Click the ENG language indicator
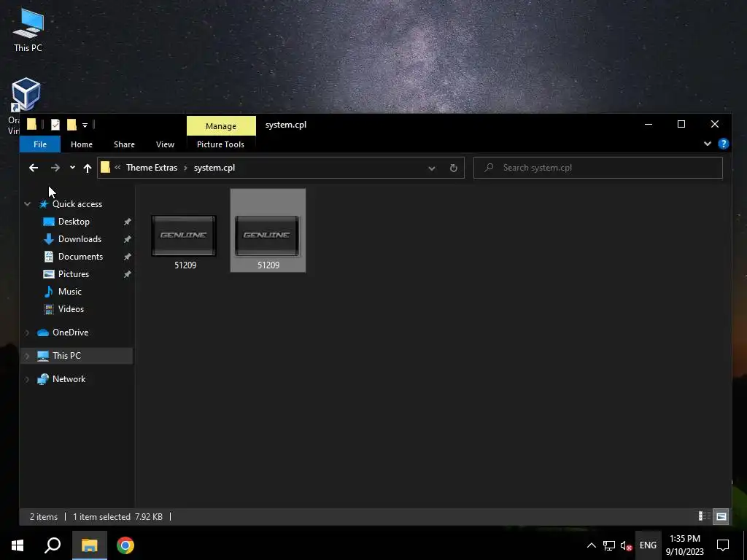The image size is (747, 560). click(648, 545)
